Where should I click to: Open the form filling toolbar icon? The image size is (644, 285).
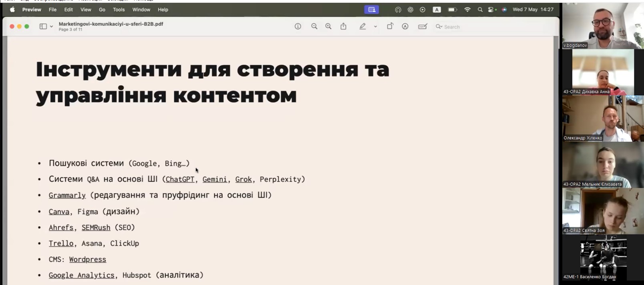[423, 26]
